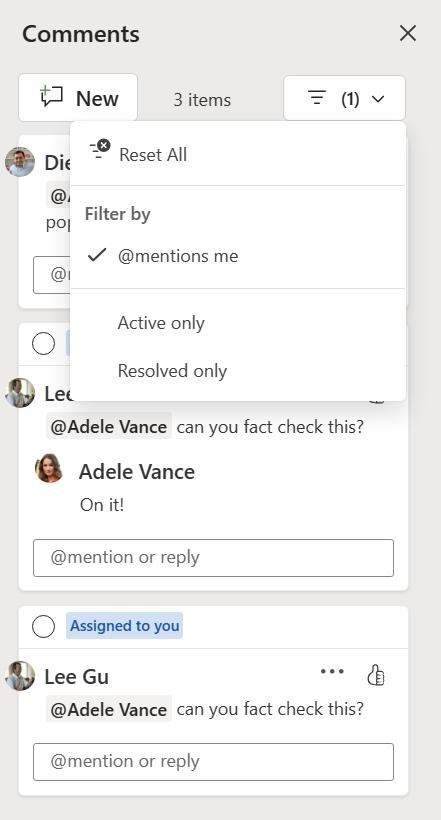Viewport: 441px width, 820px height.
Task: Click Adele Vance's profile picture
Action: tap(49, 469)
